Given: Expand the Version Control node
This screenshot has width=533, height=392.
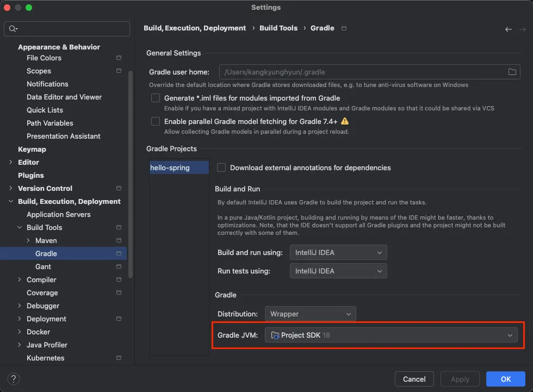Looking at the screenshot, I should tap(10, 188).
